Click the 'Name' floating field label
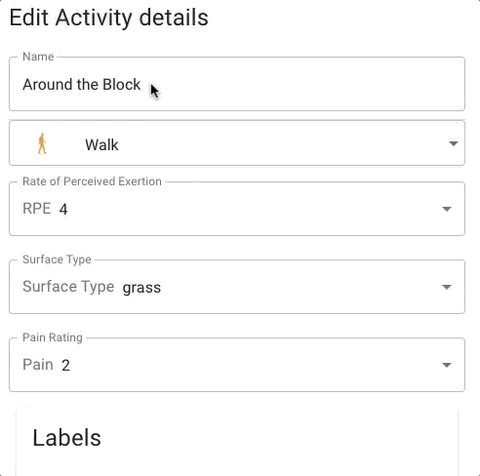The height and width of the screenshot is (476, 480). (38, 57)
